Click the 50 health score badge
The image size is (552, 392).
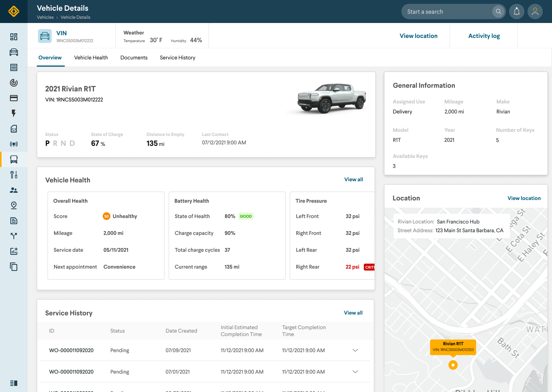coord(107,216)
